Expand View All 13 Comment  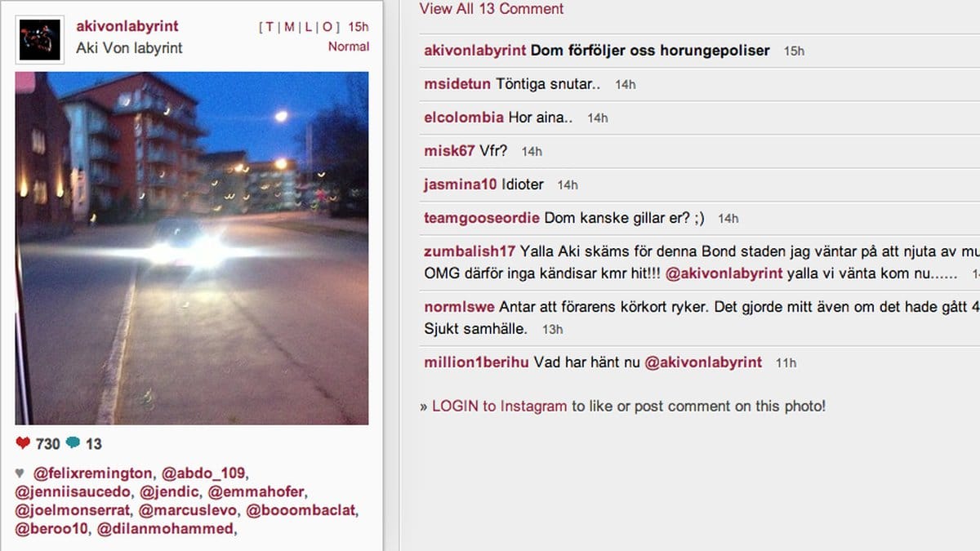(492, 9)
